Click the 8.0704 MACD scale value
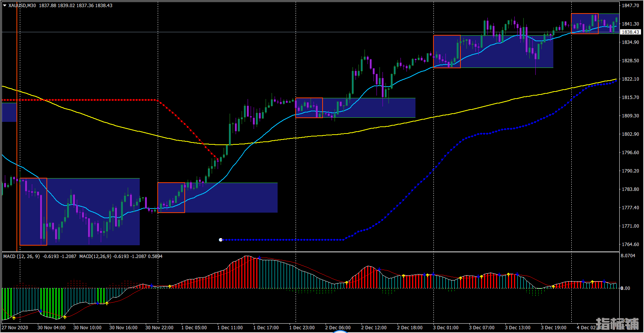 pyautogui.click(x=628, y=256)
